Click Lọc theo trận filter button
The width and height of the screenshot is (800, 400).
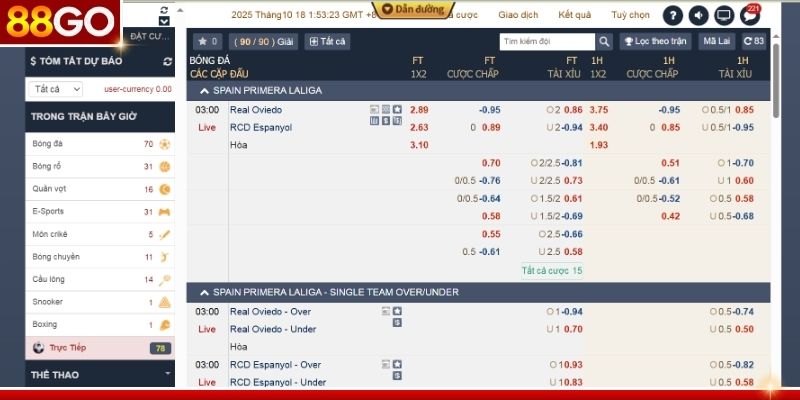(655, 42)
